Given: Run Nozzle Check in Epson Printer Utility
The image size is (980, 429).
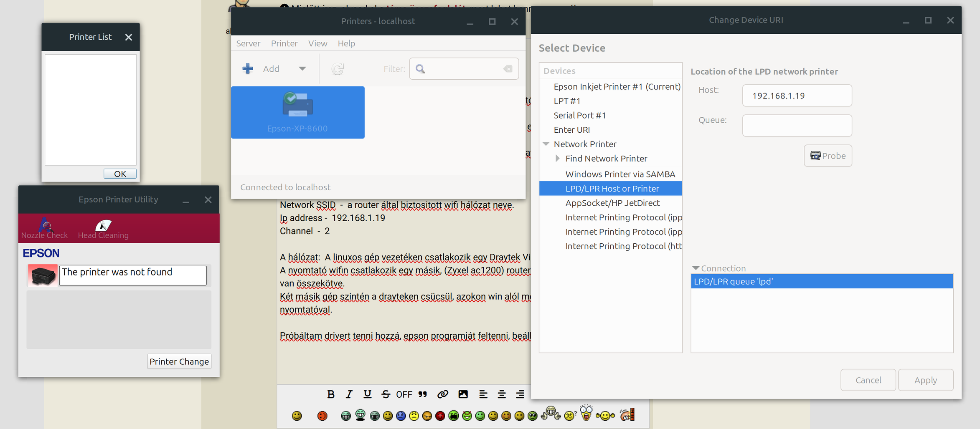Looking at the screenshot, I should click(44, 228).
